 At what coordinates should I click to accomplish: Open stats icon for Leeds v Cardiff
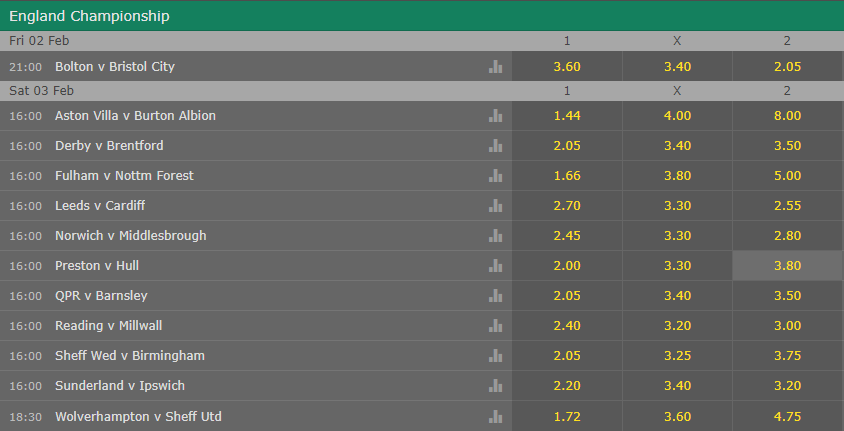point(496,206)
